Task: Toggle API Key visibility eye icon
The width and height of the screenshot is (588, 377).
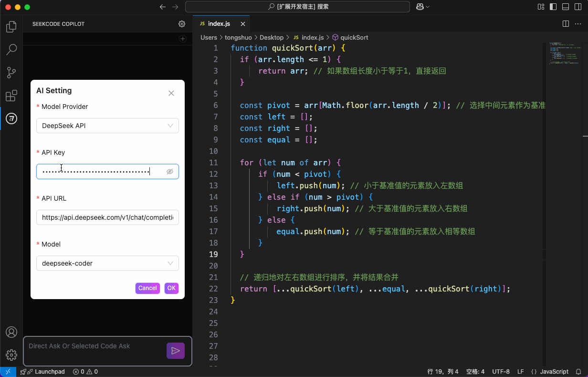Action: pos(170,172)
